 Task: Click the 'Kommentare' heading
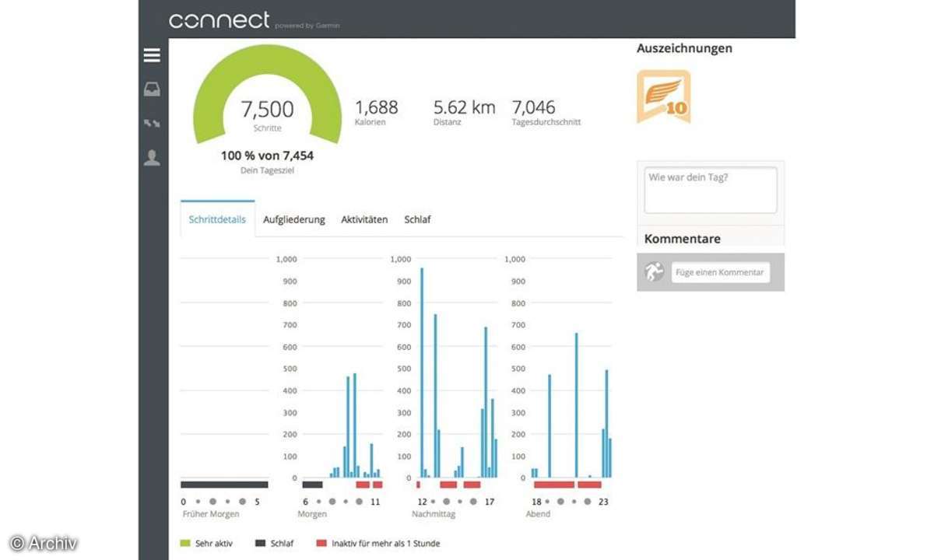[683, 239]
